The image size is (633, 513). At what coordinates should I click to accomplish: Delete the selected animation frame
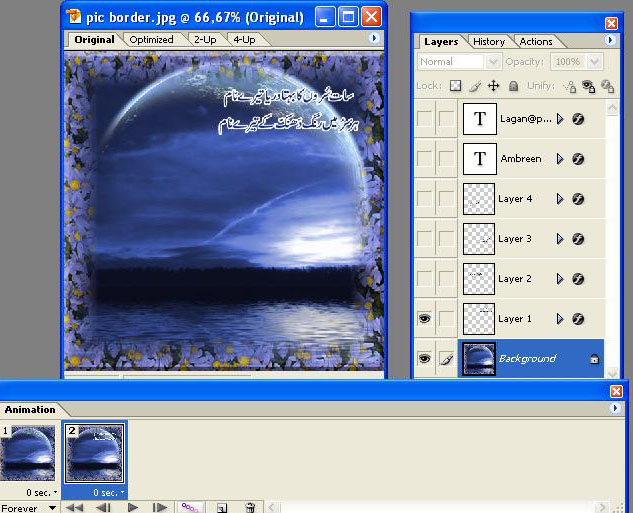click(x=251, y=507)
